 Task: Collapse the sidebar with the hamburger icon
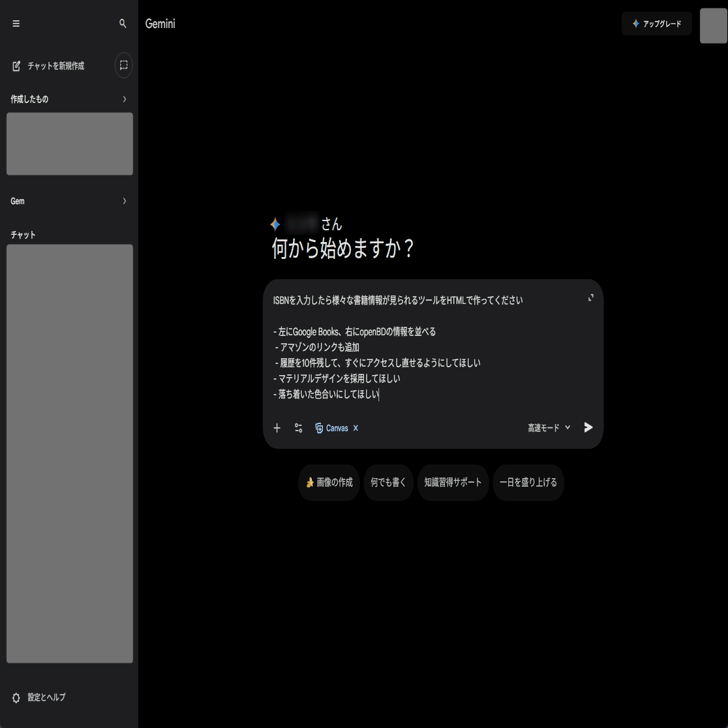16,23
